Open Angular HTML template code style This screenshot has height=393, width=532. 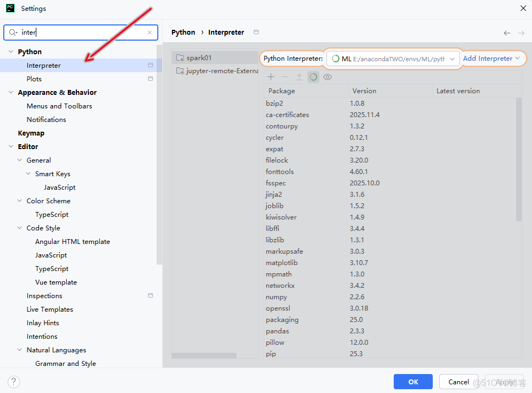[73, 241]
